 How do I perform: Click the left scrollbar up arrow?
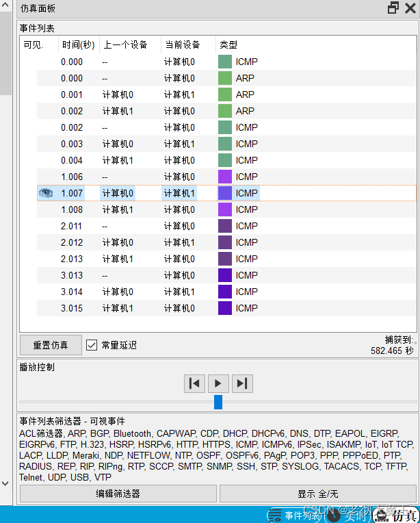(5, 5)
